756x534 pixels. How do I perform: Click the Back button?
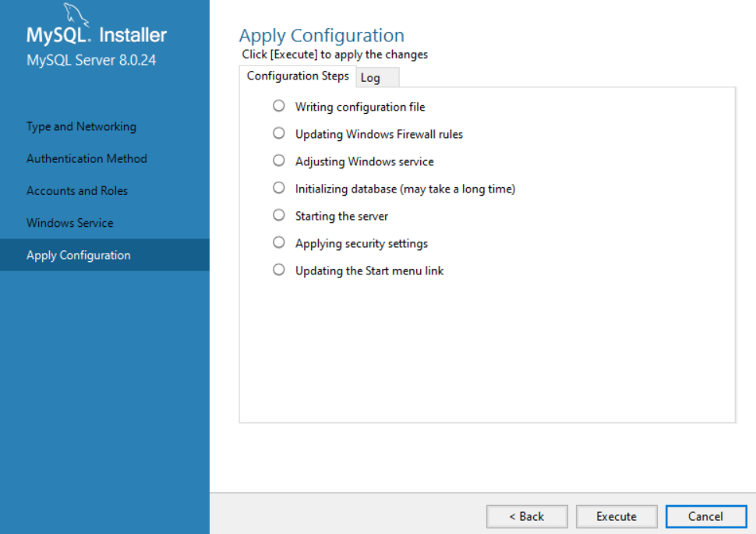point(527,517)
